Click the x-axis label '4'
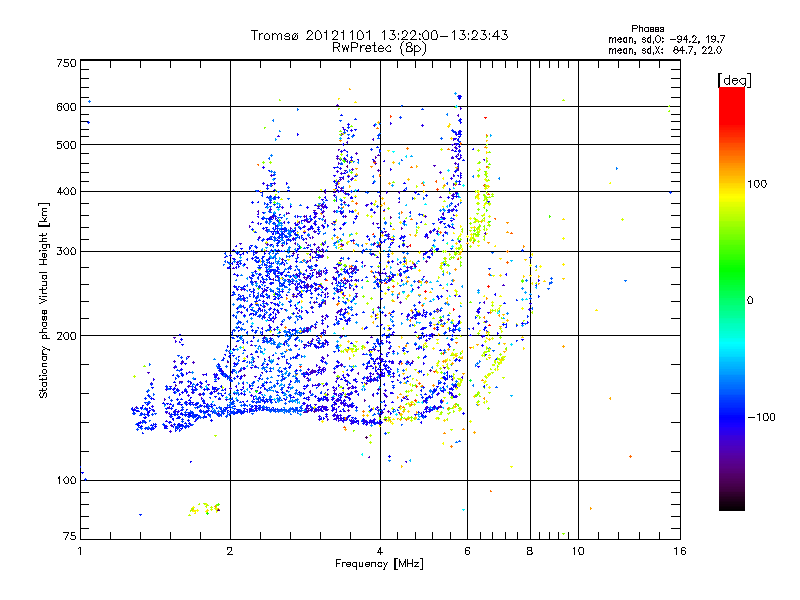Screen dimensions: 800x600 point(380,551)
